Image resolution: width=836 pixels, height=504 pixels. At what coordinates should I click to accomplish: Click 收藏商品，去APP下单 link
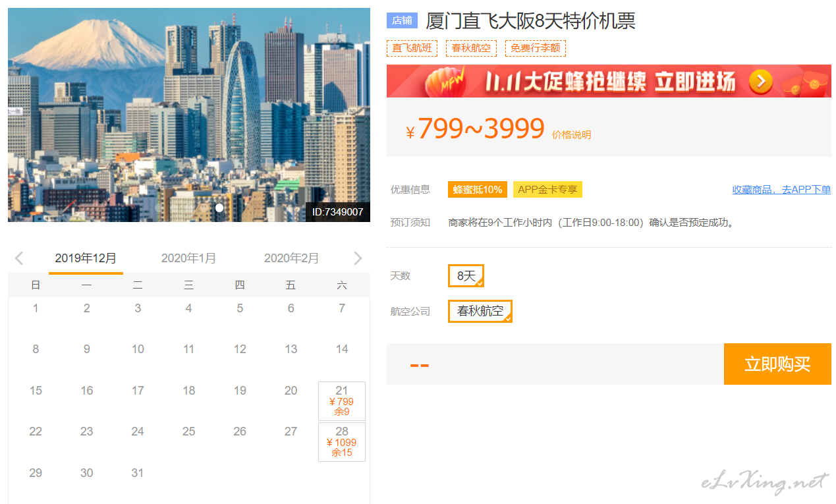[x=781, y=190]
